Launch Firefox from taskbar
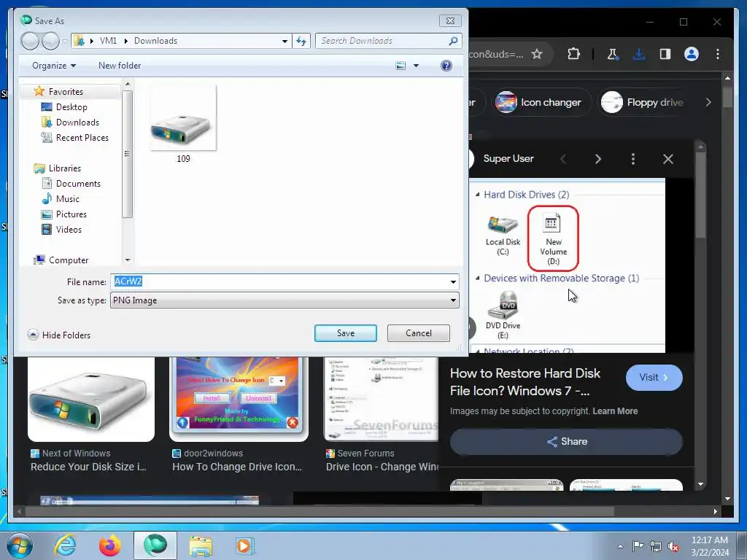This screenshot has width=747, height=560. pyautogui.click(x=109, y=545)
